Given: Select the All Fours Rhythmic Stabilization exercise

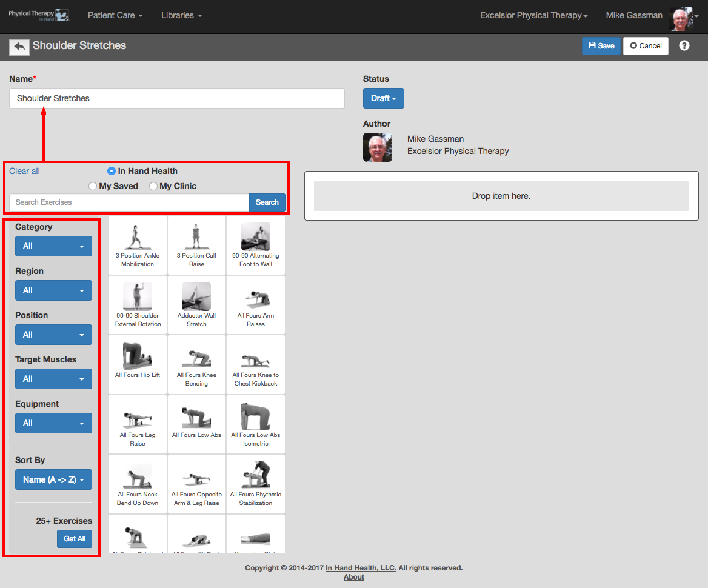Looking at the screenshot, I should click(x=256, y=484).
